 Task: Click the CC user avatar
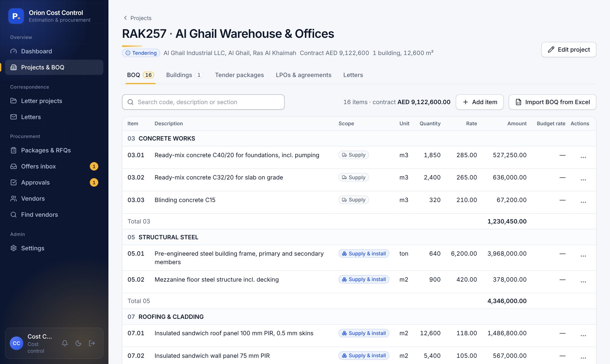16,343
